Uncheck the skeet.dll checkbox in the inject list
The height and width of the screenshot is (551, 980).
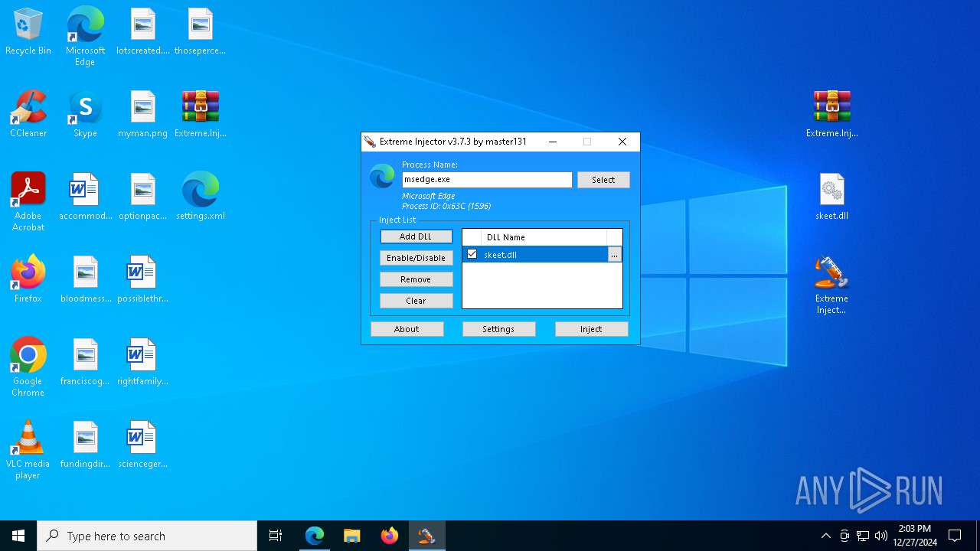pos(472,254)
